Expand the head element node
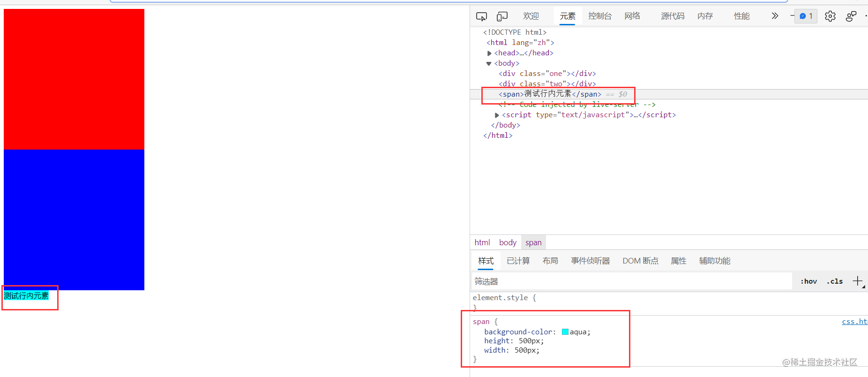 coord(489,53)
